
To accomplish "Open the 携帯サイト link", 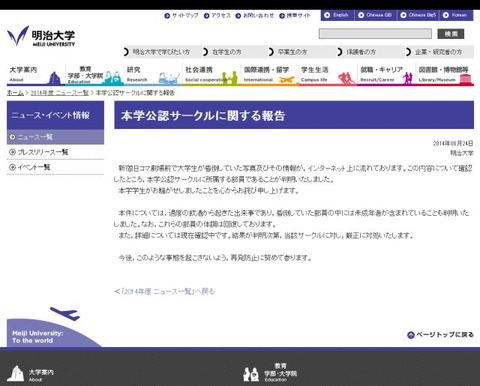I will (295, 15).
